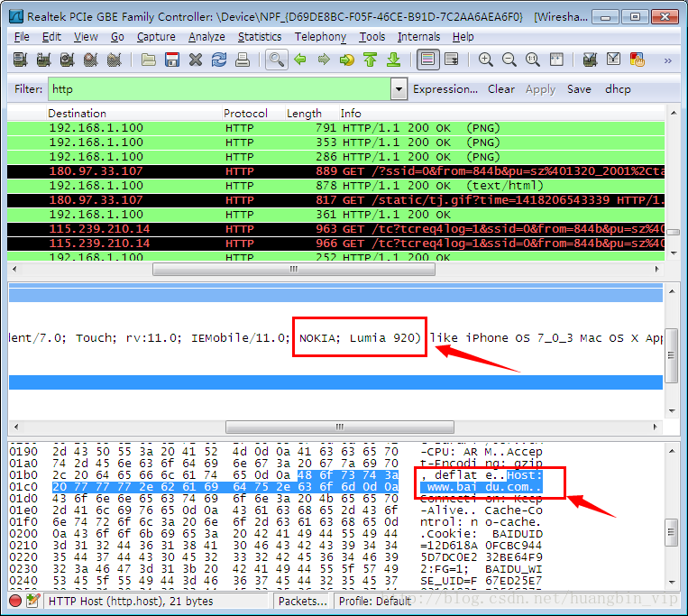Screen dimensions: 688x616
Task: Open the Capture menu
Action: click(x=156, y=37)
